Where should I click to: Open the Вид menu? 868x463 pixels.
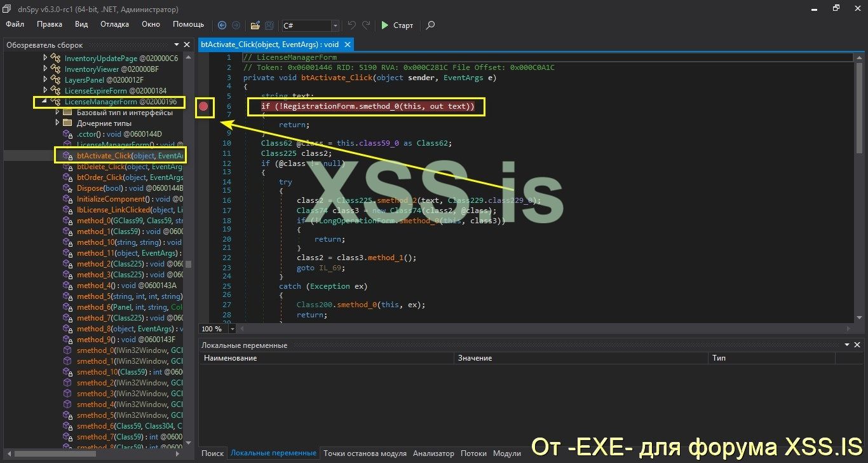[81, 24]
